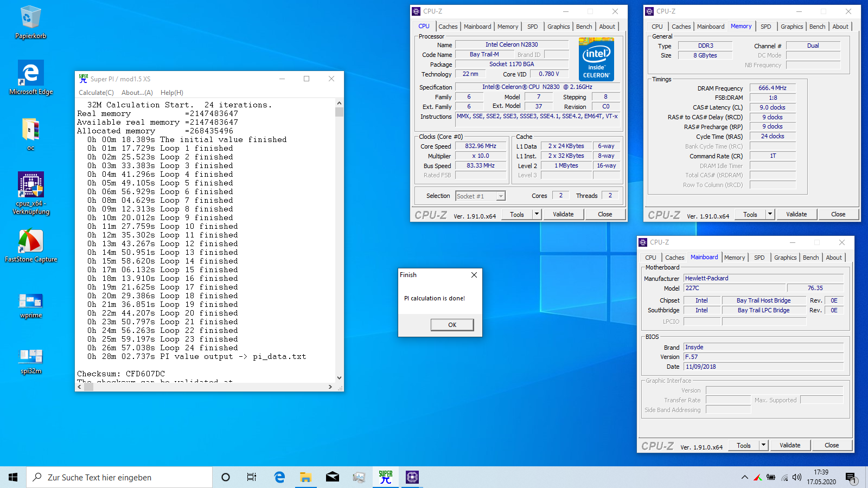Expand Tools dropdown arrow in Mainboard window
The image size is (868, 488).
point(763,445)
